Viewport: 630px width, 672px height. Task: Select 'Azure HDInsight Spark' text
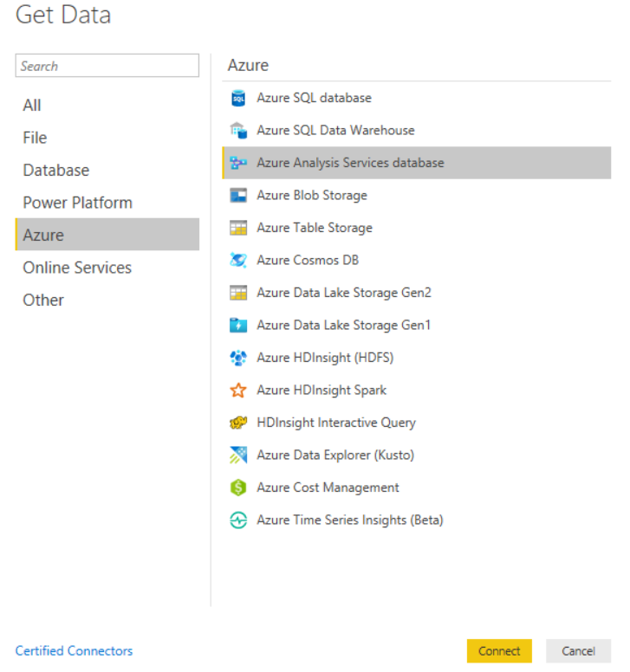(321, 391)
